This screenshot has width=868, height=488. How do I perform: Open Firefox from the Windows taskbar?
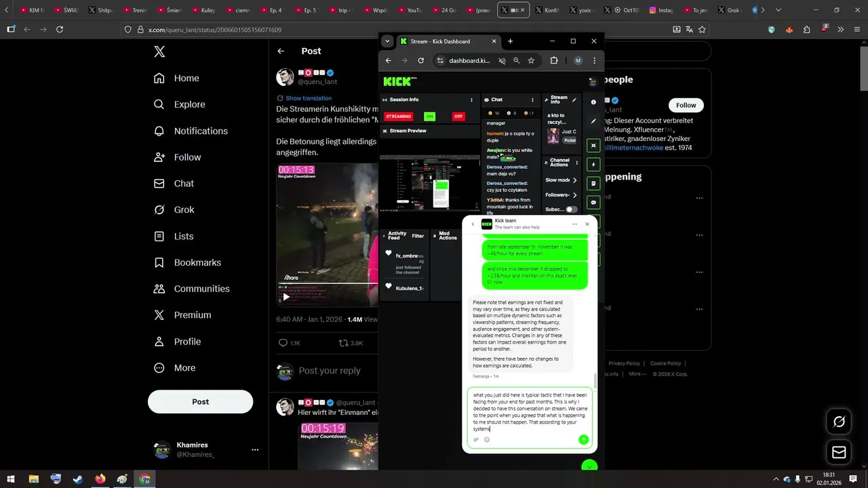click(x=100, y=479)
